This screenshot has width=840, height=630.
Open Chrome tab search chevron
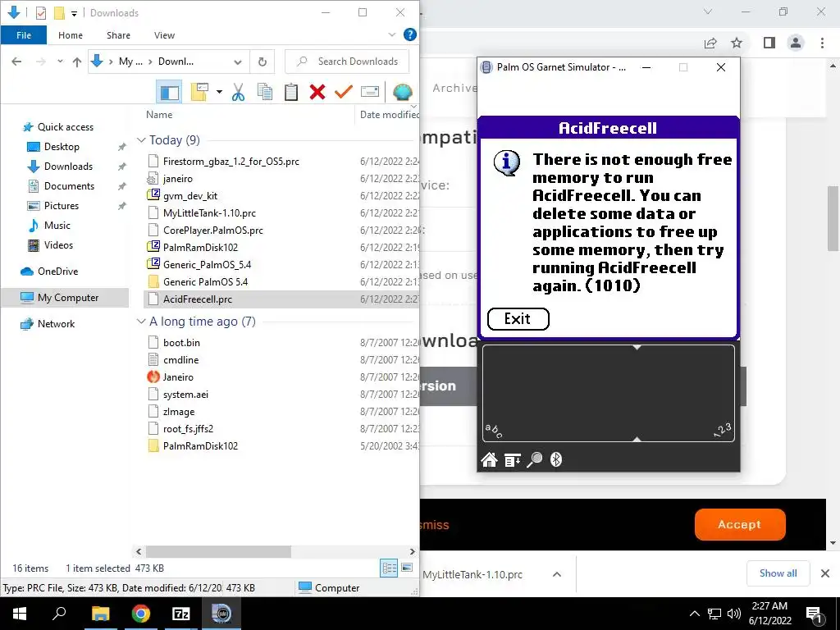click(708, 11)
